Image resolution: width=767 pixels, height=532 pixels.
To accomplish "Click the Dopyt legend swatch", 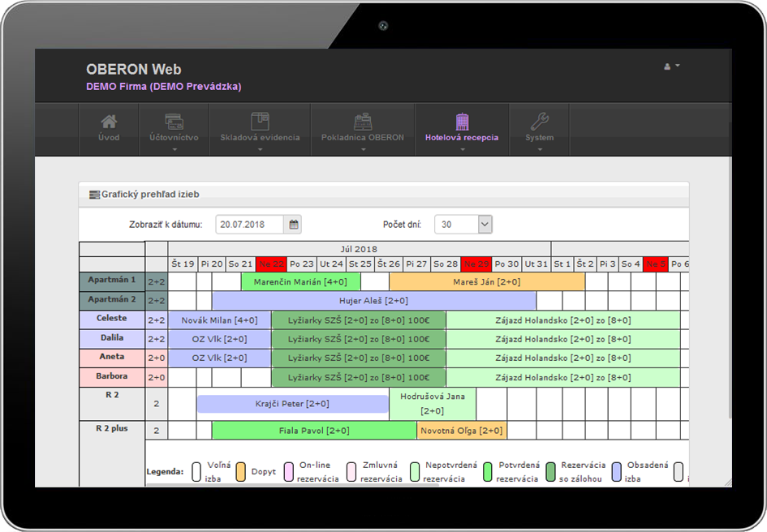I will click(x=240, y=472).
